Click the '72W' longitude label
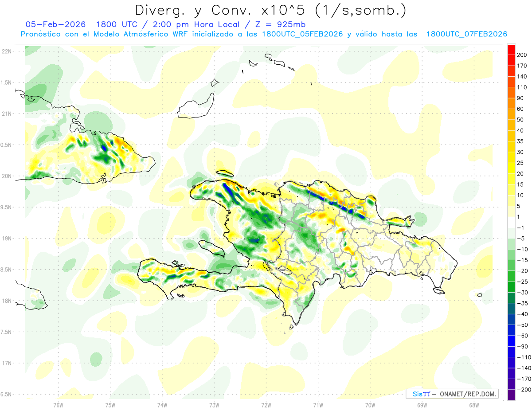Screen dimensions: 532x411 (x=266, y=405)
